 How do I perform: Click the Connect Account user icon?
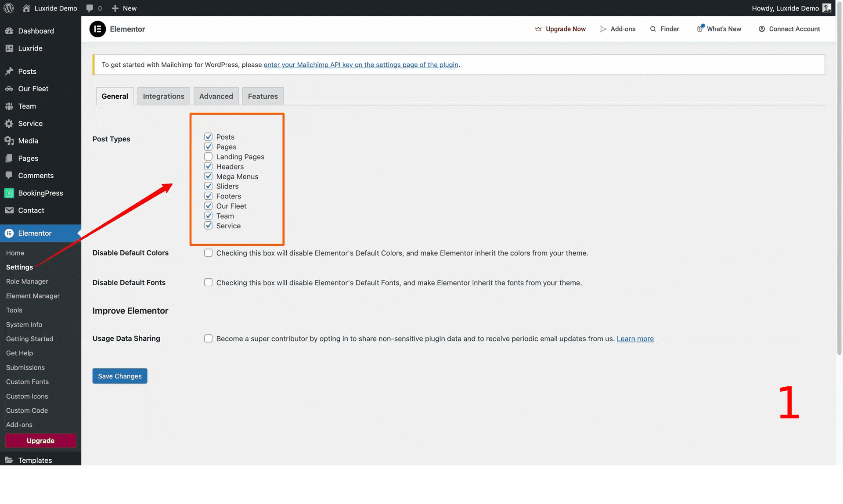click(x=762, y=29)
